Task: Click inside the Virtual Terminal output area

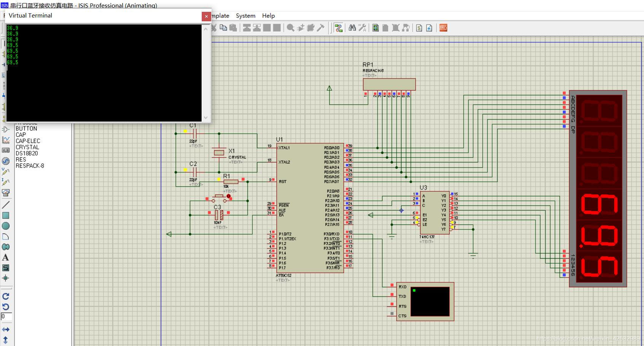Action: 104,73
